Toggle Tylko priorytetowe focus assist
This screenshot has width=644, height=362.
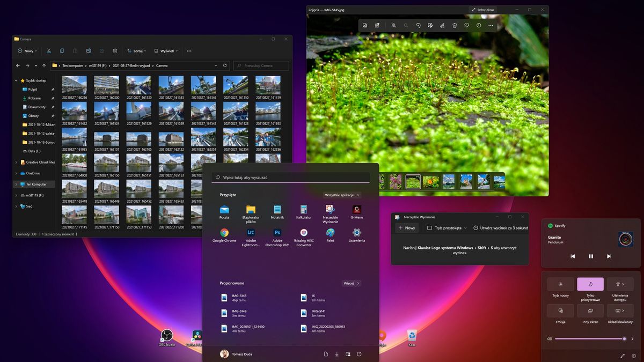click(x=590, y=284)
